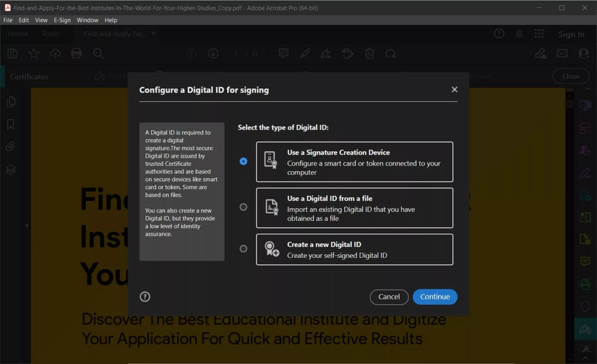Image resolution: width=597 pixels, height=364 pixels.
Task: Open the Layers panel
Action: (11, 169)
